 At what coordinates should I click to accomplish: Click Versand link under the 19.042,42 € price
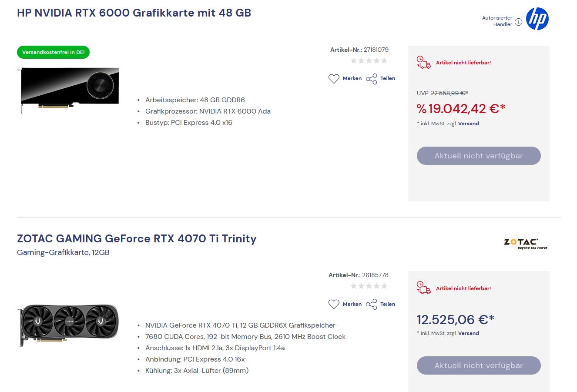tap(469, 124)
